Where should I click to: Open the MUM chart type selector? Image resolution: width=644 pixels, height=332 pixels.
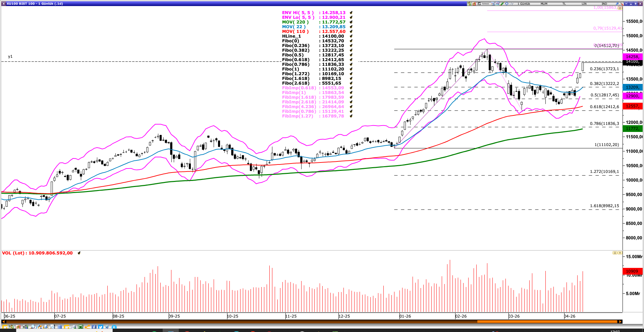pyautogui.click(x=544, y=3)
